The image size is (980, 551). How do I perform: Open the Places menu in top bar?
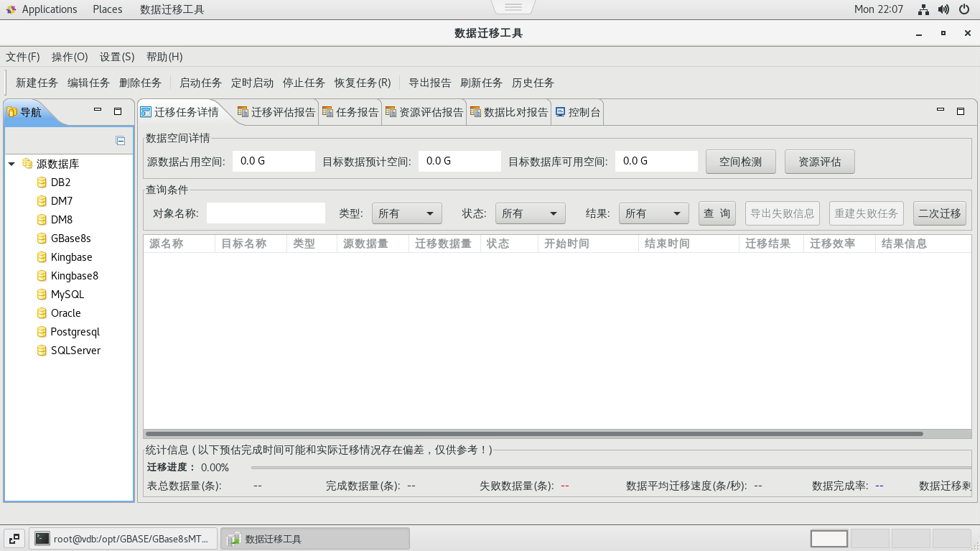(108, 9)
